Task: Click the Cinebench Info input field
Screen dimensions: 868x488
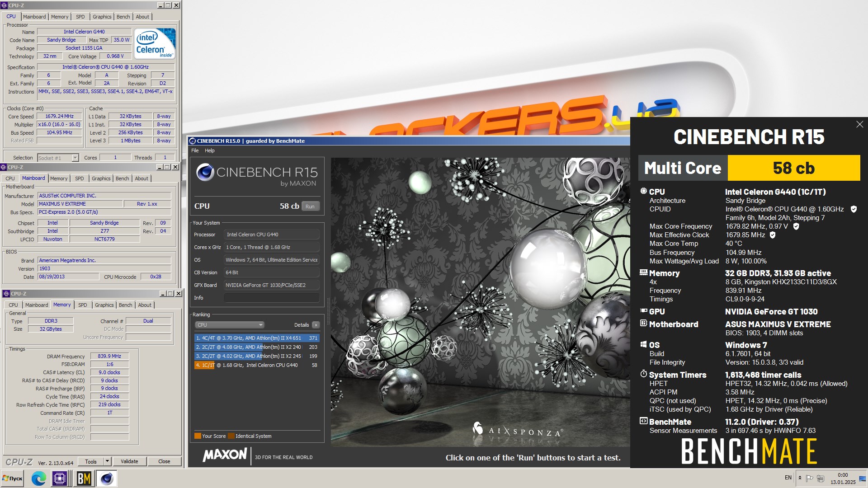Action: (272, 298)
